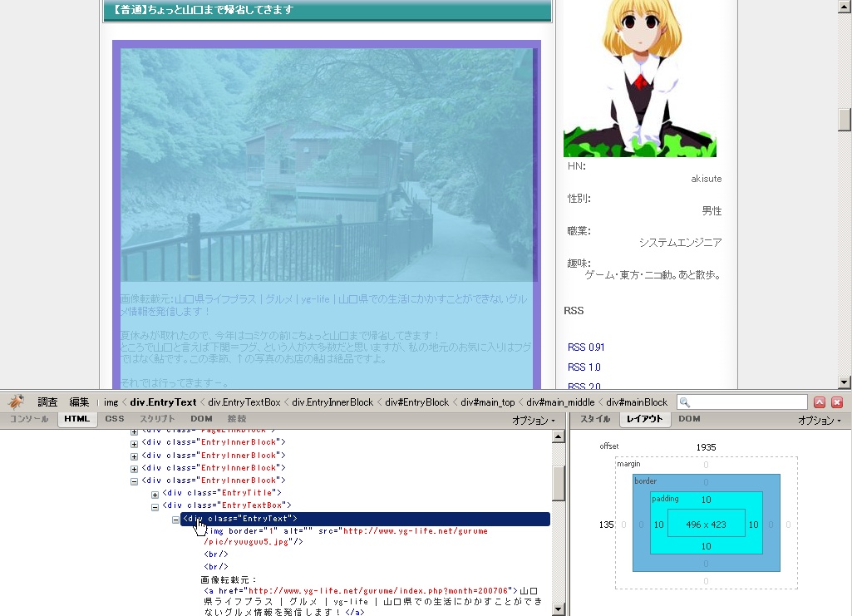This screenshot has height=616, width=852.
Task: Switch to the 接続 net tab
Action: point(236,419)
